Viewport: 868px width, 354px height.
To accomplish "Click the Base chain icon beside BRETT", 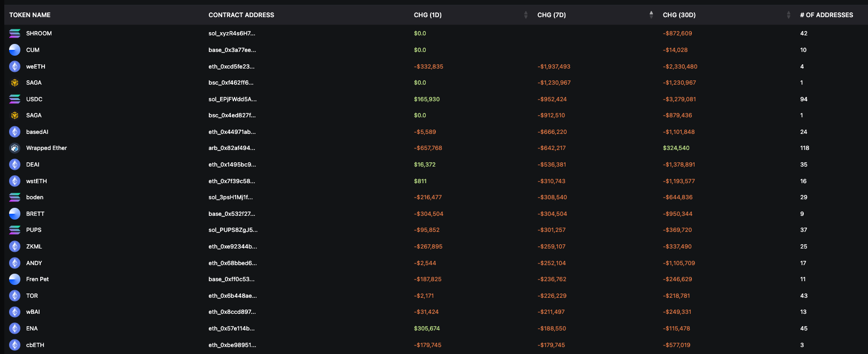I will (x=15, y=214).
